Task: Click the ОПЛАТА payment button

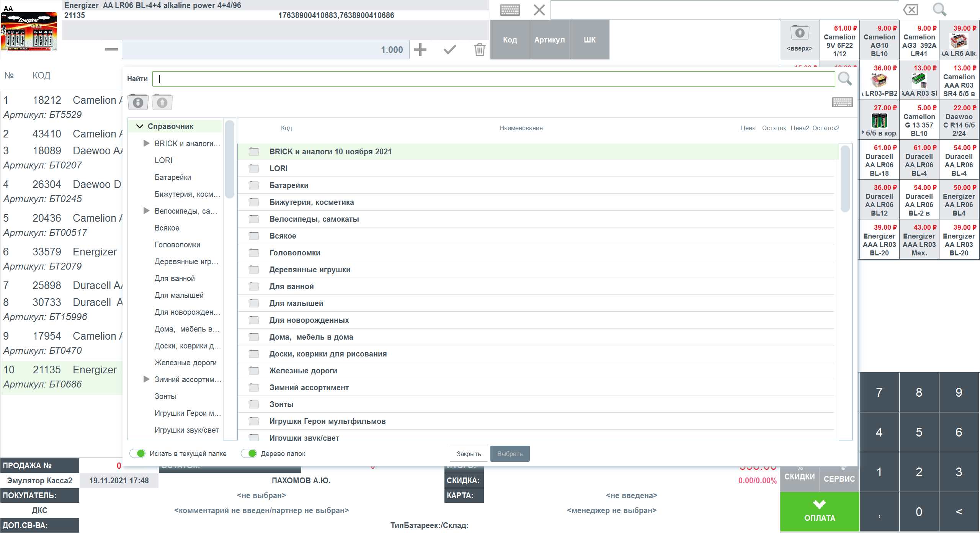Action: click(820, 512)
